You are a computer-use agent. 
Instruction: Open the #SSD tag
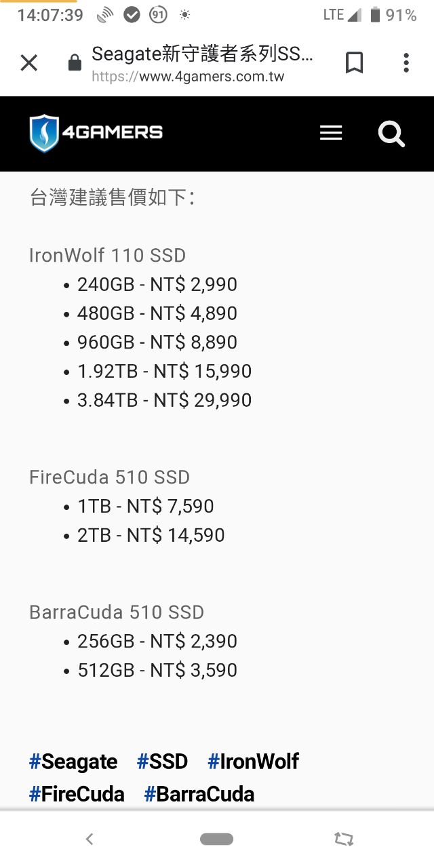[x=162, y=762]
